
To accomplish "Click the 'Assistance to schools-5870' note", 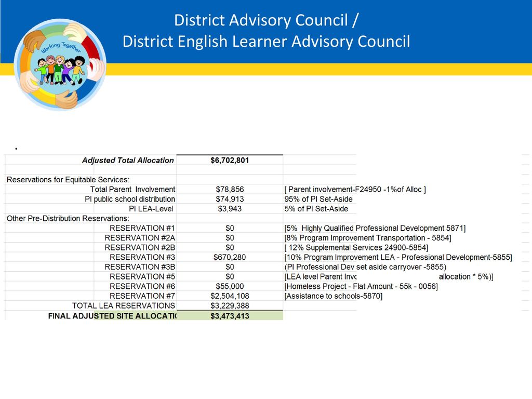I will 333,296.
